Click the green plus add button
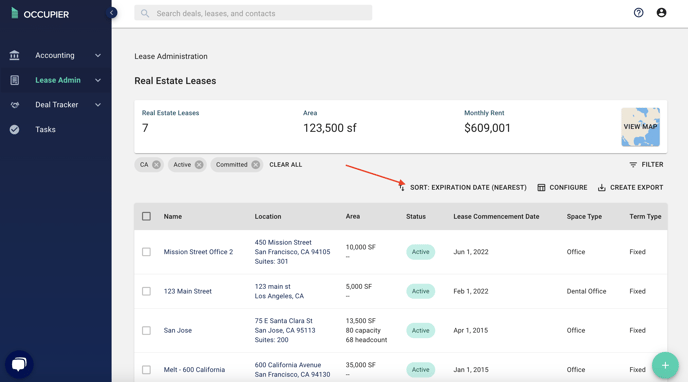The height and width of the screenshot is (382, 688). pyautogui.click(x=665, y=365)
